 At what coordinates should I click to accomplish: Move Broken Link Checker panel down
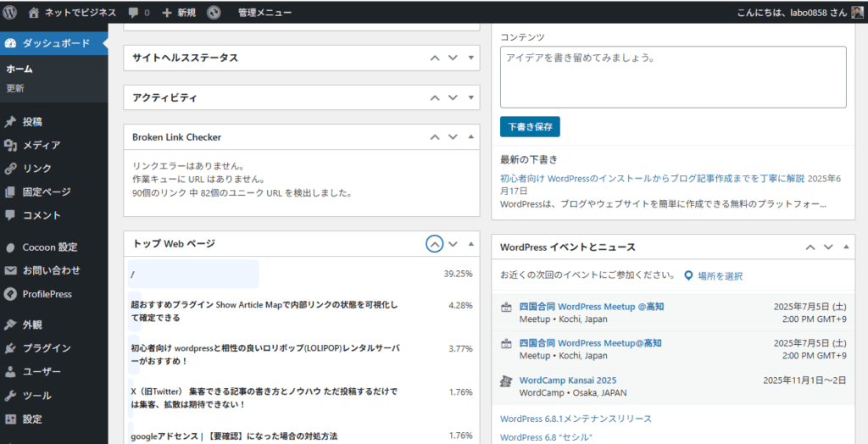[453, 136]
